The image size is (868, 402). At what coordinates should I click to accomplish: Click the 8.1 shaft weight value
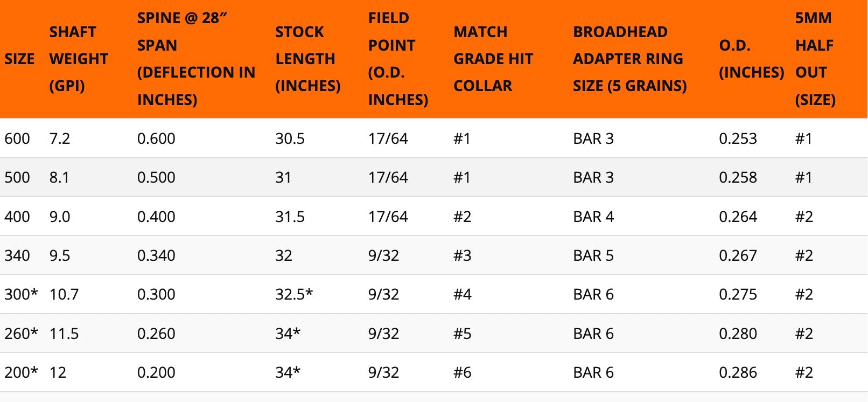click(x=59, y=177)
